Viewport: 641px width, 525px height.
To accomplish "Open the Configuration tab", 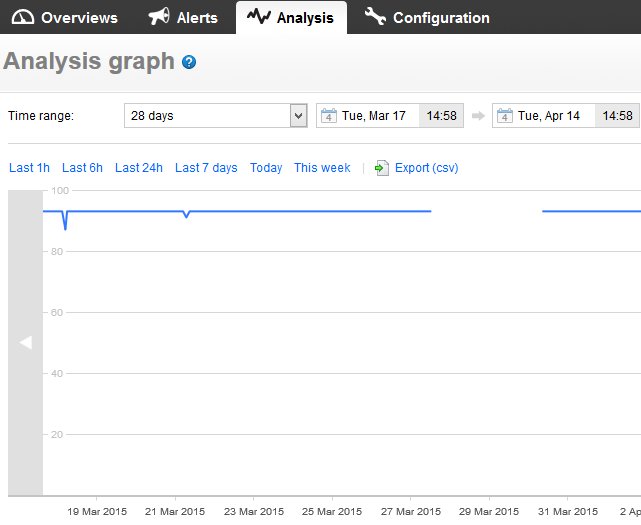I will 427,18.
